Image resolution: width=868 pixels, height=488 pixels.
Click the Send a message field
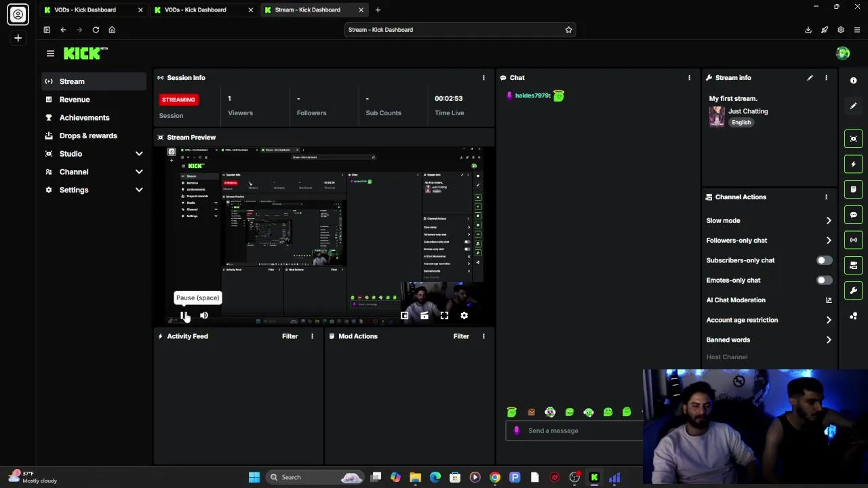(574, 430)
